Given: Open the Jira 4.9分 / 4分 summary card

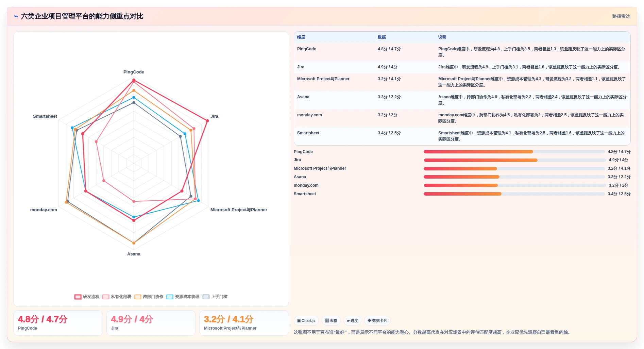Looking at the screenshot, I should [x=151, y=323].
